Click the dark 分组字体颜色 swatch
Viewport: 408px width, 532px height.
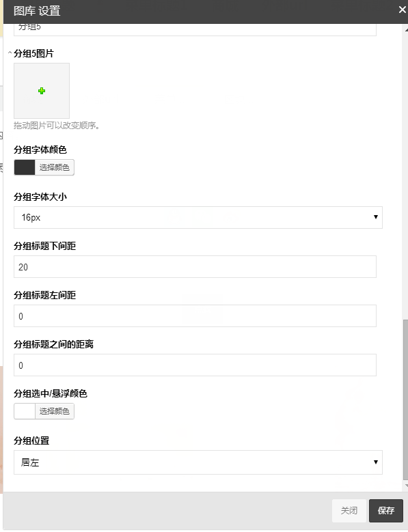coord(25,167)
